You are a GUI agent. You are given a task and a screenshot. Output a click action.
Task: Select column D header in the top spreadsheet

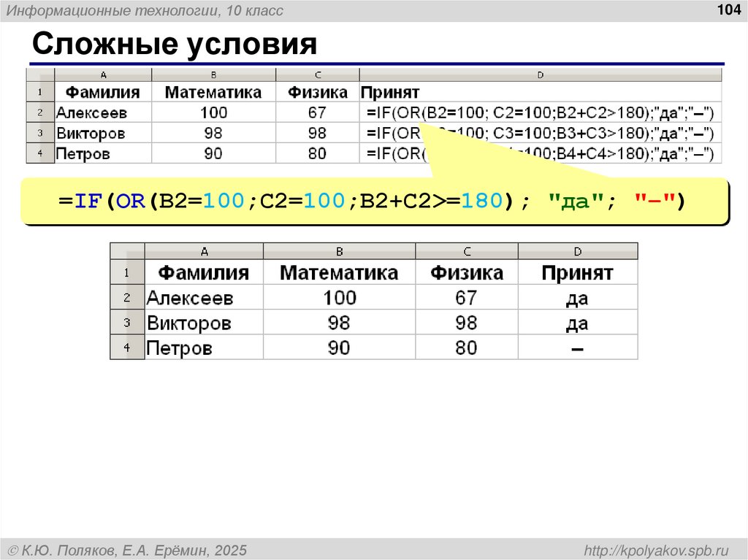(540, 75)
